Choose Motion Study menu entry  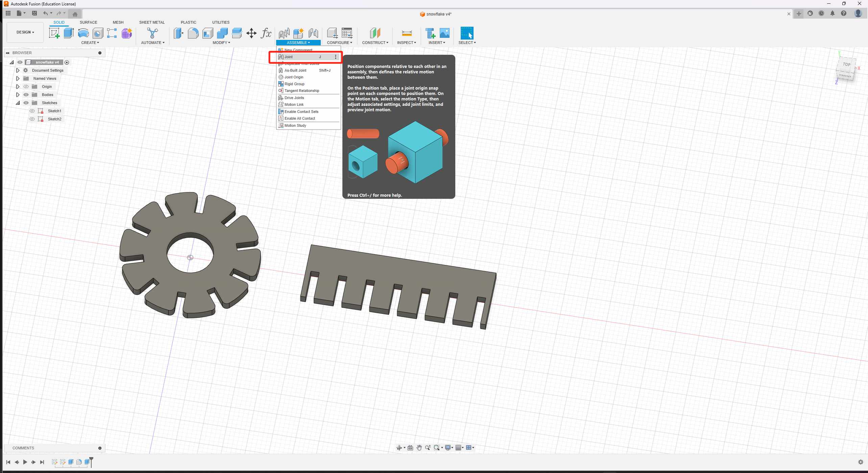pyautogui.click(x=308, y=125)
